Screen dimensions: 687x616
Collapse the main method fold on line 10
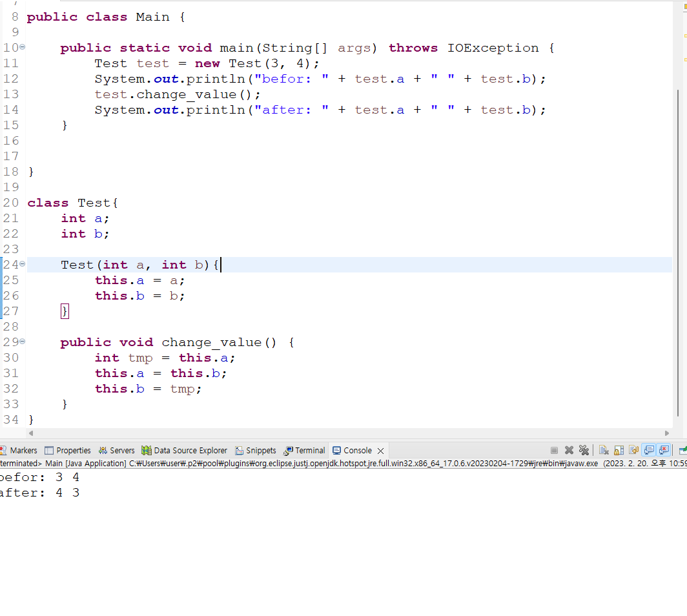point(23,46)
